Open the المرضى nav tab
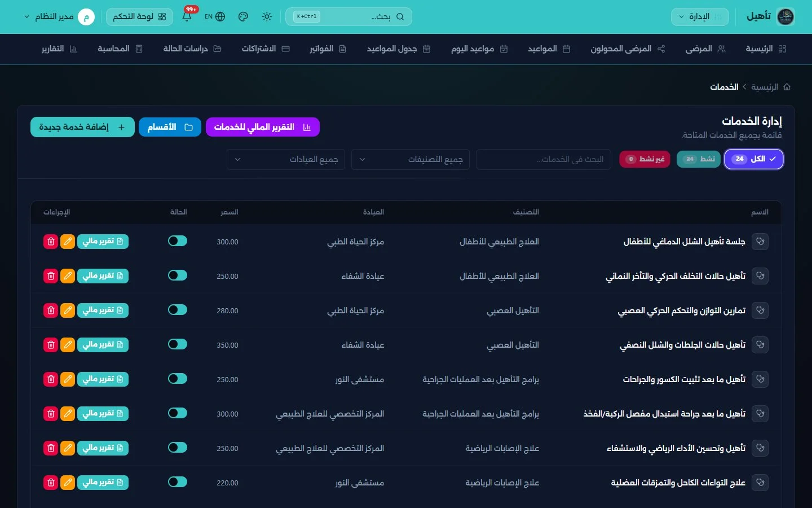The width and height of the screenshot is (812, 508). [x=705, y=49]
